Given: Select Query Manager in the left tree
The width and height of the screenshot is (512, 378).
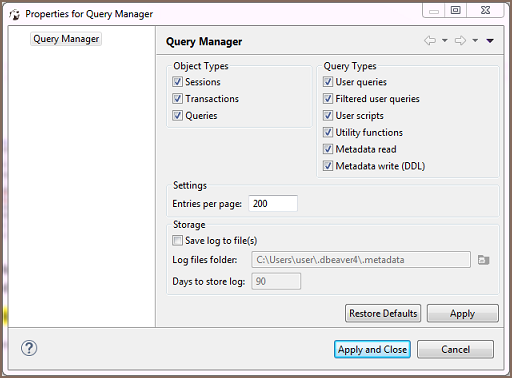Looking at the screenshot, I should tap(66, 39).
